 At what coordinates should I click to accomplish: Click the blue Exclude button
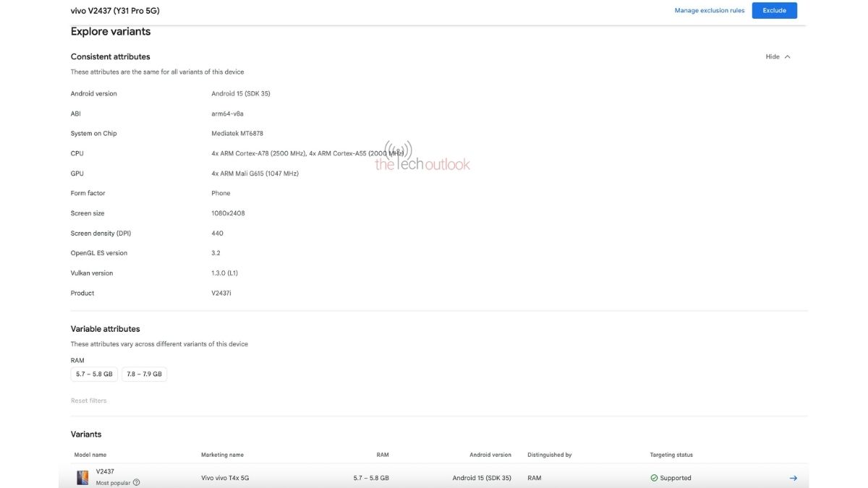tap(774, 10)
